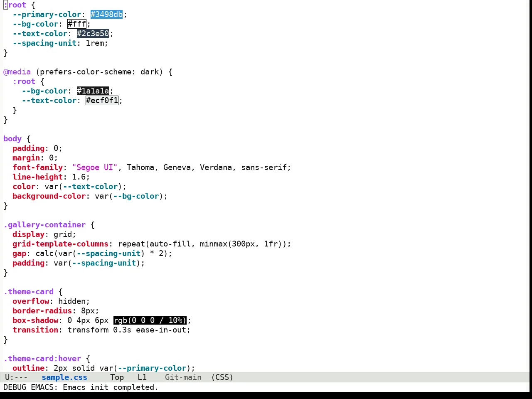The image size is (532, 399).
Task: Click the overflow property in theme-card
Action: (31, 301)
